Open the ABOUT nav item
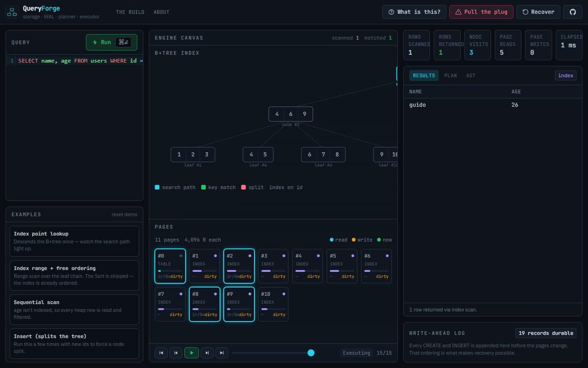 (x=162, y=12)
